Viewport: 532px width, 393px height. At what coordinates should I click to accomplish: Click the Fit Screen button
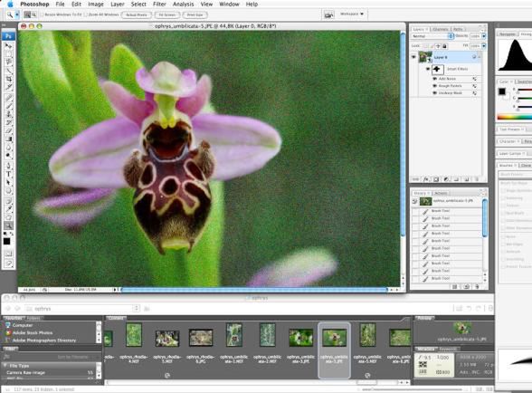[166, 14]
